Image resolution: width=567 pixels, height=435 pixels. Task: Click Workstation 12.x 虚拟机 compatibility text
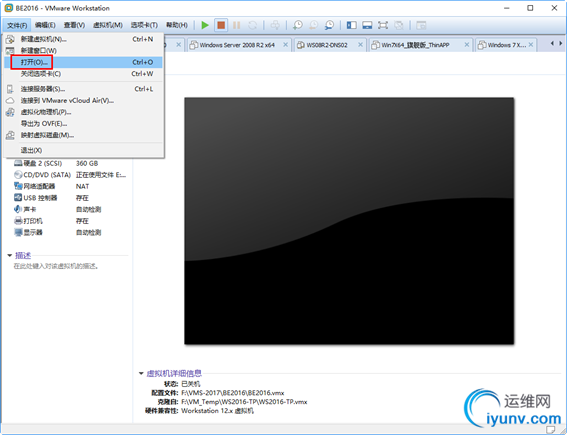coord(217,411)
